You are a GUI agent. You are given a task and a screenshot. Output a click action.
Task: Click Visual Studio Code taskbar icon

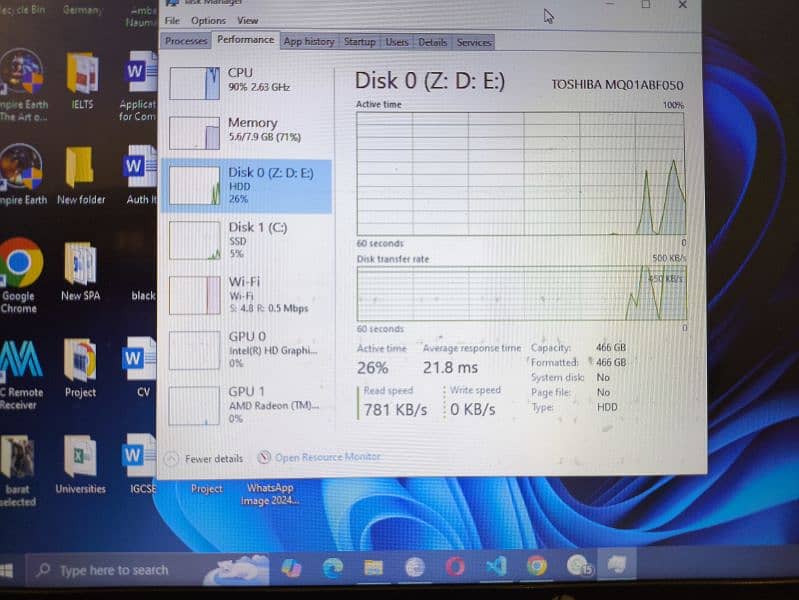pyautogui.click(x=497, y=567)
